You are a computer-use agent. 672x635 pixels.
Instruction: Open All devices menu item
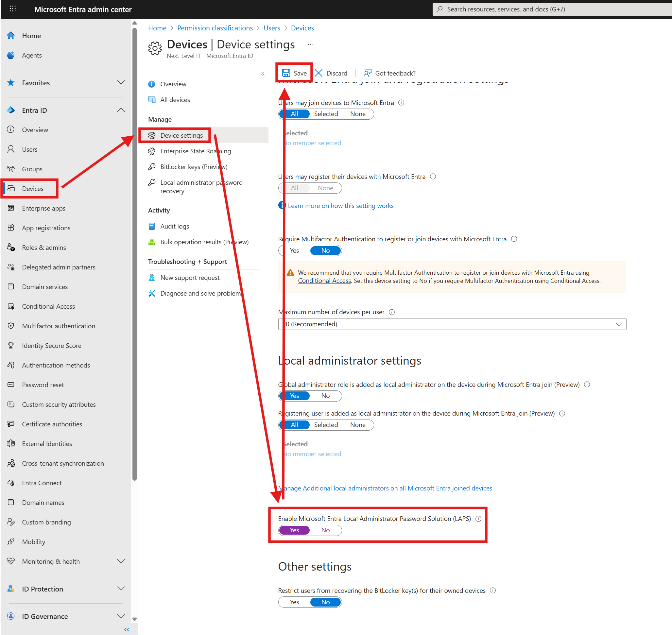(175, 100)
